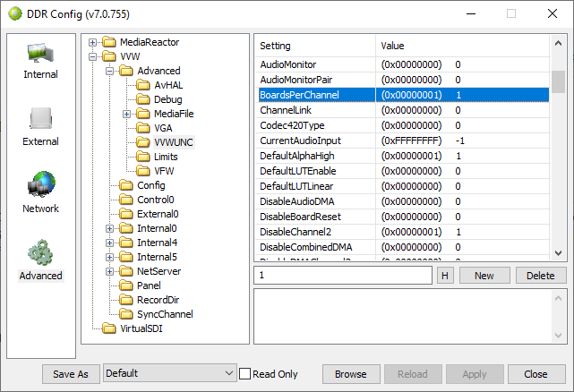Click the Internal5 folder icon
Viewport: 574px width, 392px height.
(x=126, y=257)
